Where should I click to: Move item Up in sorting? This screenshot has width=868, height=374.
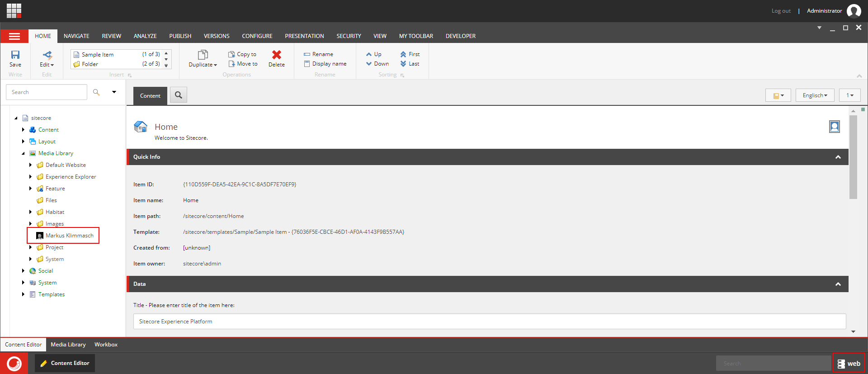[x=374, y=54]
